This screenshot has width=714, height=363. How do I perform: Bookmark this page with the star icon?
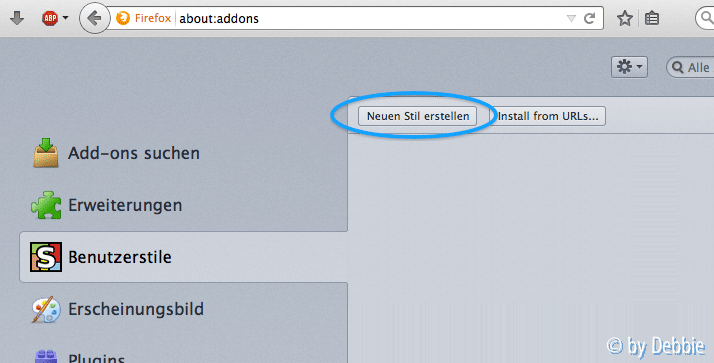coord(625,18)
